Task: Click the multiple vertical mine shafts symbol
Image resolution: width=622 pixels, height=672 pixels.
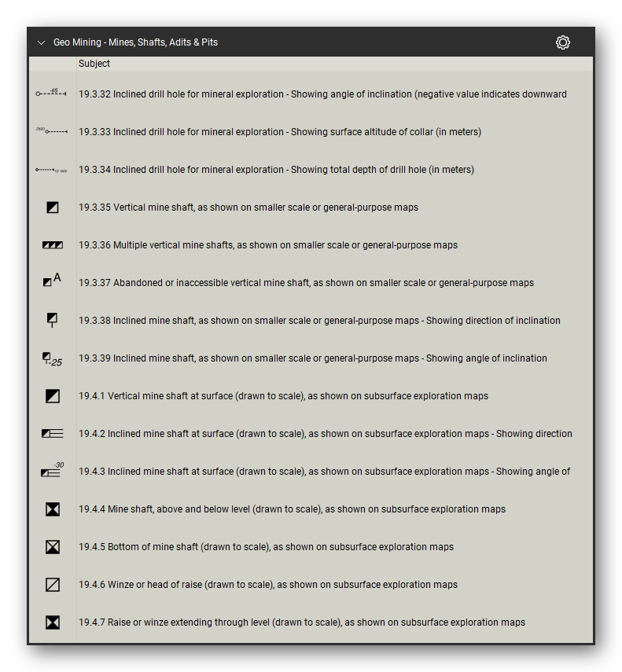Action: coord(53,245)
